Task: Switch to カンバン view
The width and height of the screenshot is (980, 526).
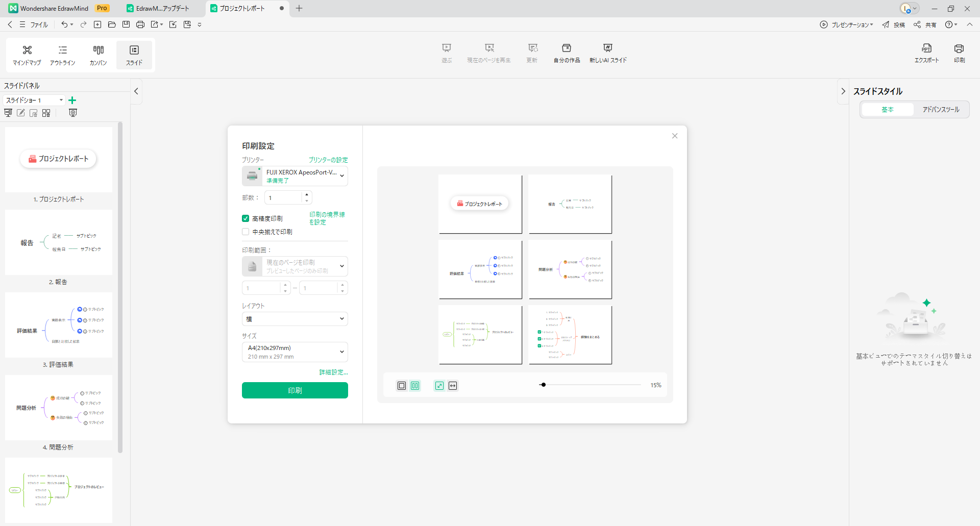Action: [x=98, y=55]
